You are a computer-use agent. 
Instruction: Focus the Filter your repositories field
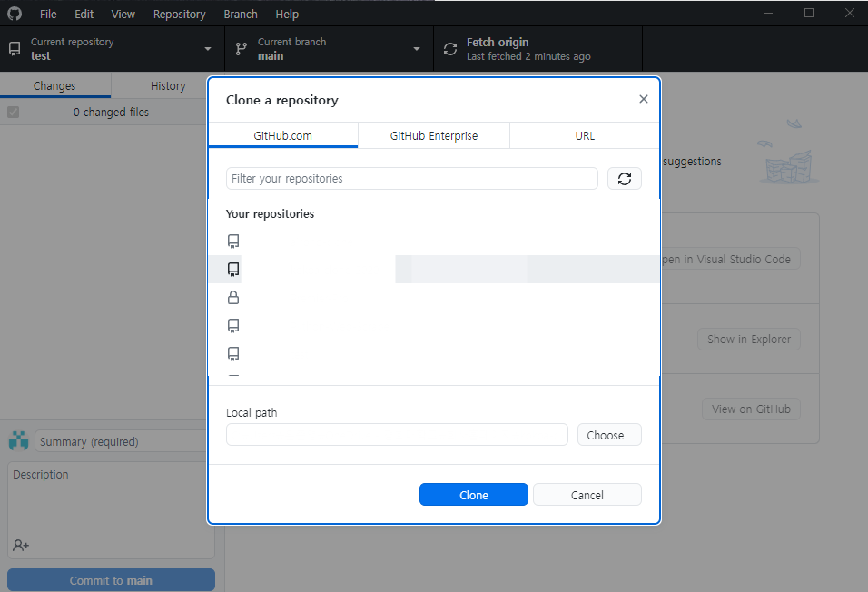(x=412, y=178)
